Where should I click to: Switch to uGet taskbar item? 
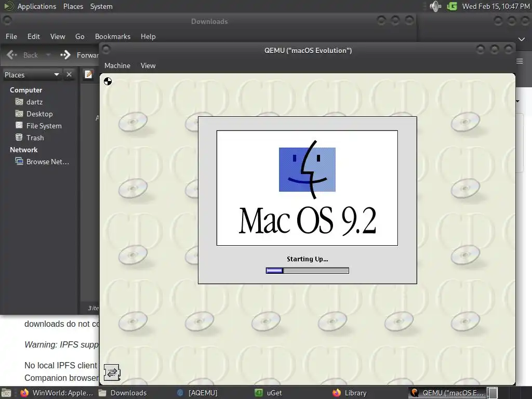coord(268,393)
